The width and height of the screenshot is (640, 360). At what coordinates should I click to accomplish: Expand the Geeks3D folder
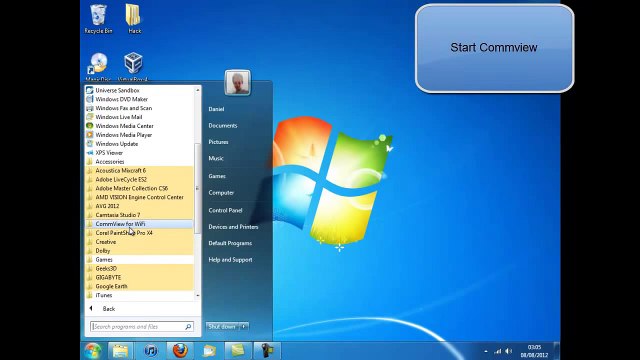coord(139,269)
